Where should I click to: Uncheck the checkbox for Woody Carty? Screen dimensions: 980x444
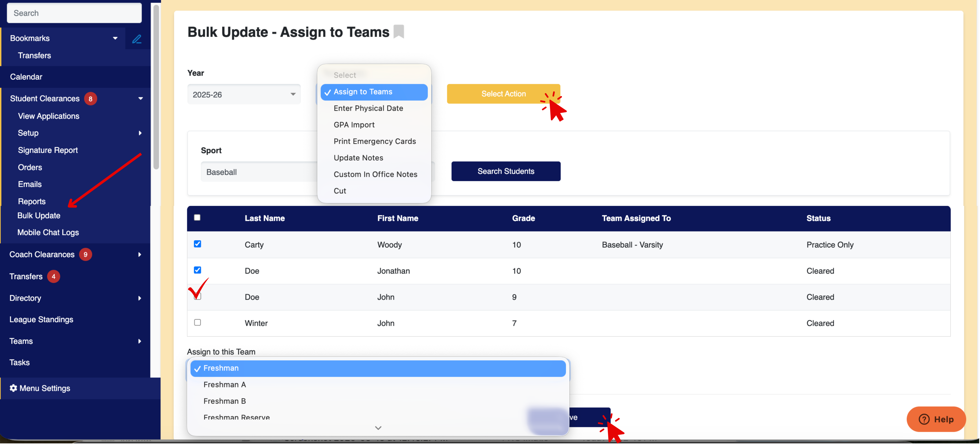197,244
